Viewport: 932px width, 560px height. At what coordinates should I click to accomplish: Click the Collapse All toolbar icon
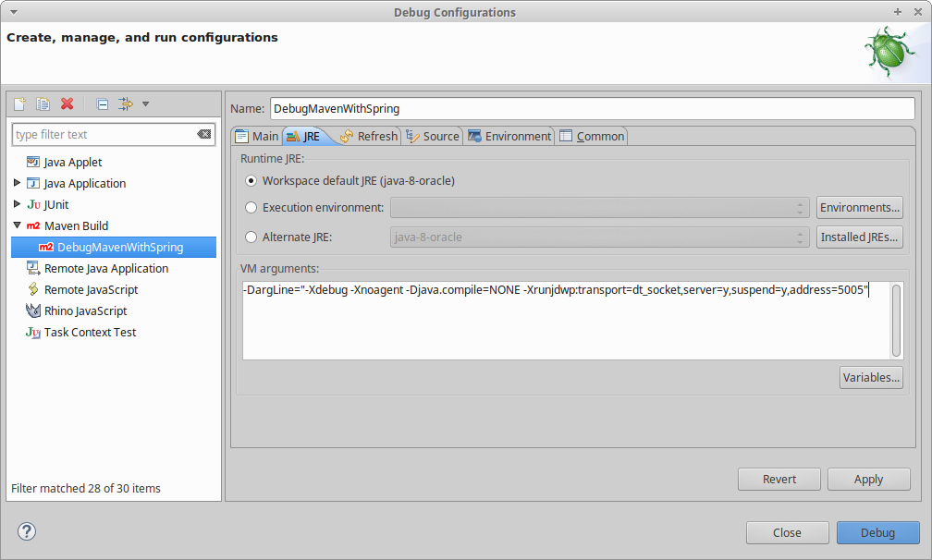click(x=103, y=104)
